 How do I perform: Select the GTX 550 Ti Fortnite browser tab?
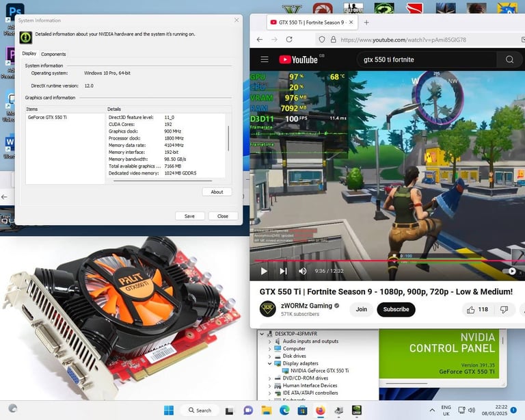(312, 23)
